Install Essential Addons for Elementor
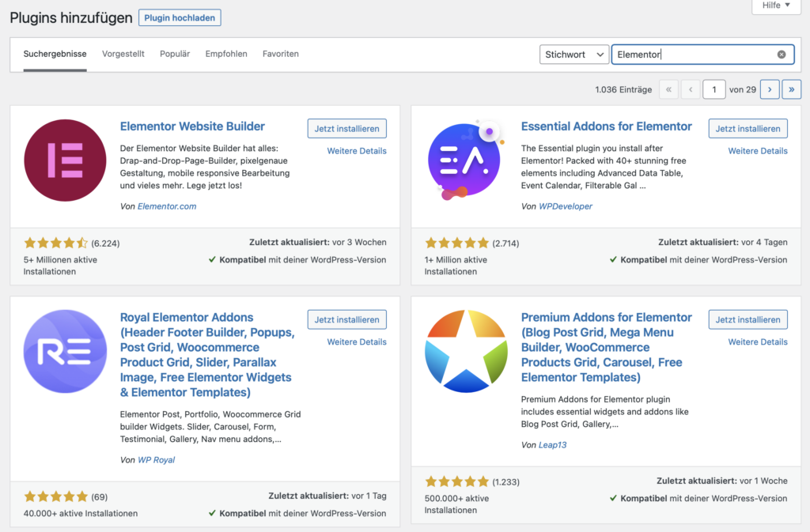 click(748, 129)
